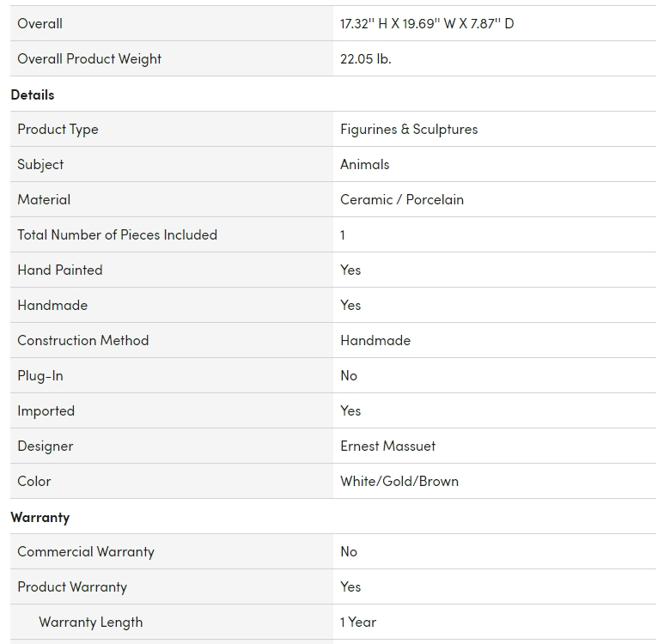Click the Details section heading
658x644 pixels.
click(x=33, y=94)
